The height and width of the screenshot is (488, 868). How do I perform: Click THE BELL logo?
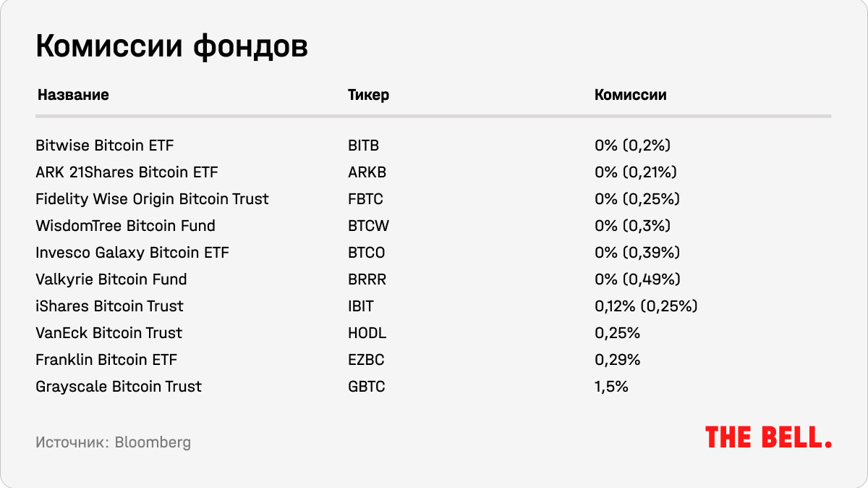tap(768, 437)
